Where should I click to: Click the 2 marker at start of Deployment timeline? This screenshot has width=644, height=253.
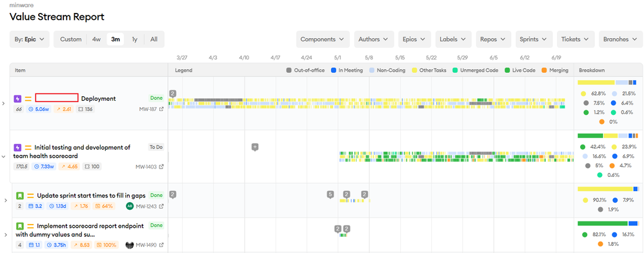point(173,94)
